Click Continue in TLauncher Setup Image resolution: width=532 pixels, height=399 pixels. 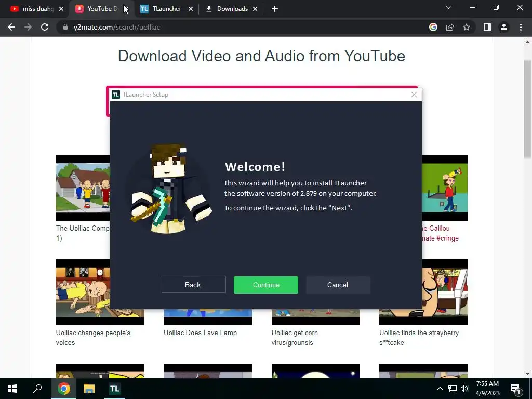click(265, 285)
